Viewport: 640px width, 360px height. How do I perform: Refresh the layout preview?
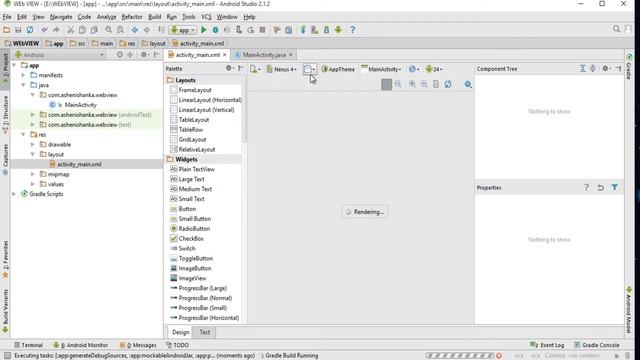[448, 84]
